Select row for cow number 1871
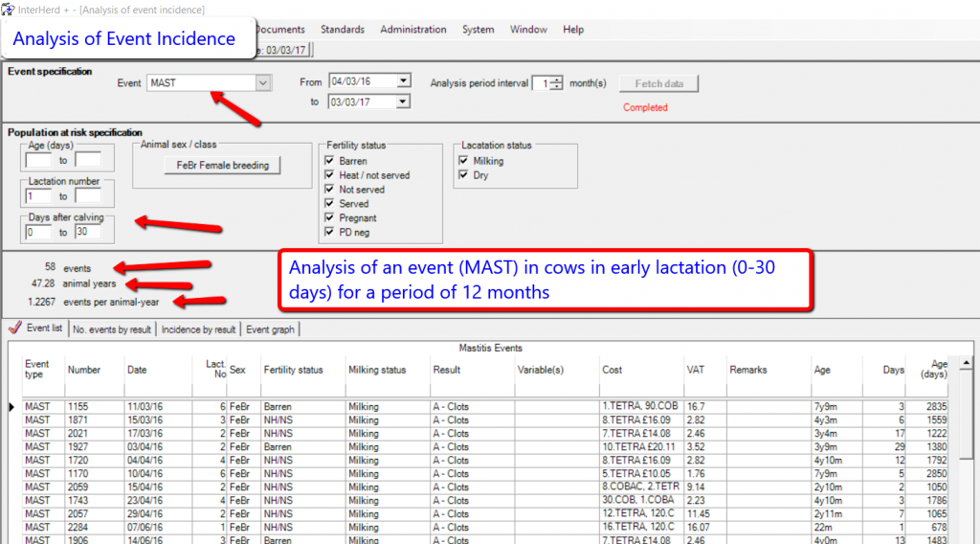Image resolution: width=980 pixels, height=544 pixels. [x=485, y=420]
